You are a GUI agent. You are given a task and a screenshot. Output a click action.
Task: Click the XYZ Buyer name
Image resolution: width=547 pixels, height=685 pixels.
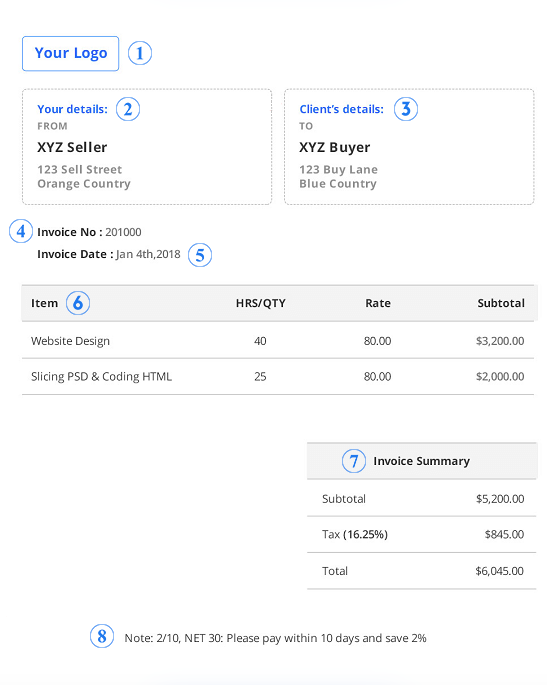335,147
